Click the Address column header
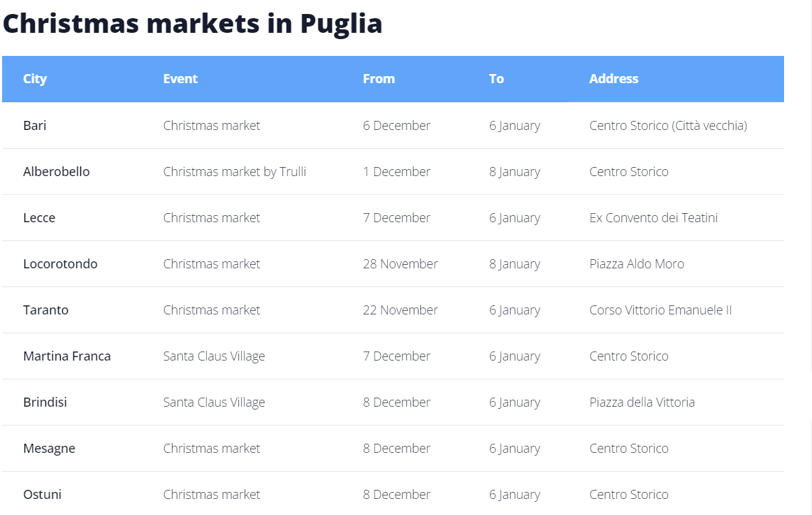 [614, 79]
